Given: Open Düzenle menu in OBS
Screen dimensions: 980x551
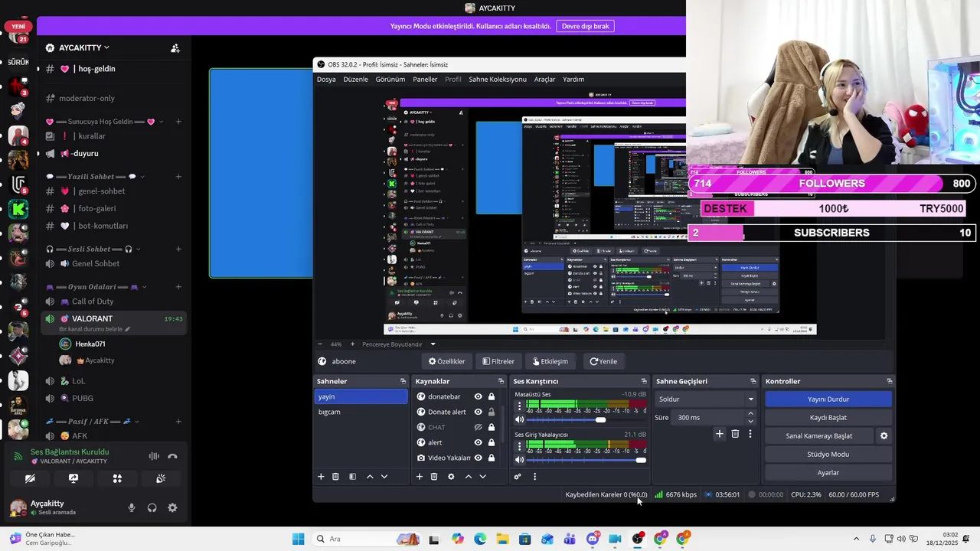Looking at the screenshot, I should click(355, 80).
